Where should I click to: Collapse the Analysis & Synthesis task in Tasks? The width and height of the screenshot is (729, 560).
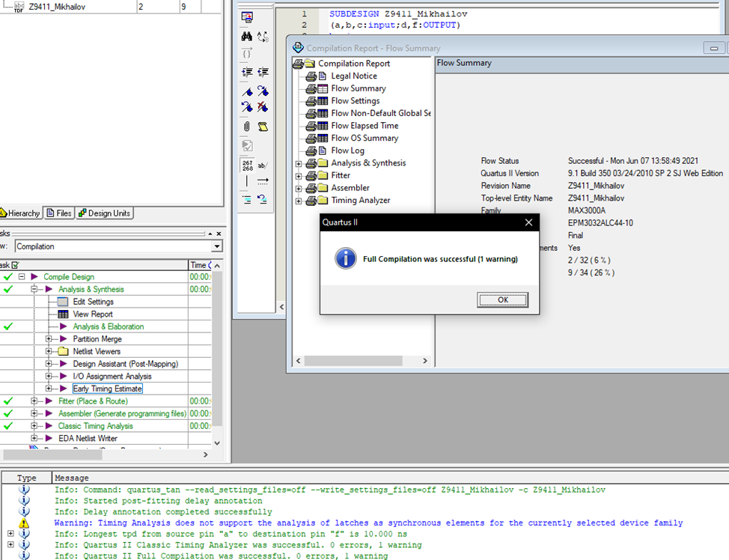[x=34, y=289]
